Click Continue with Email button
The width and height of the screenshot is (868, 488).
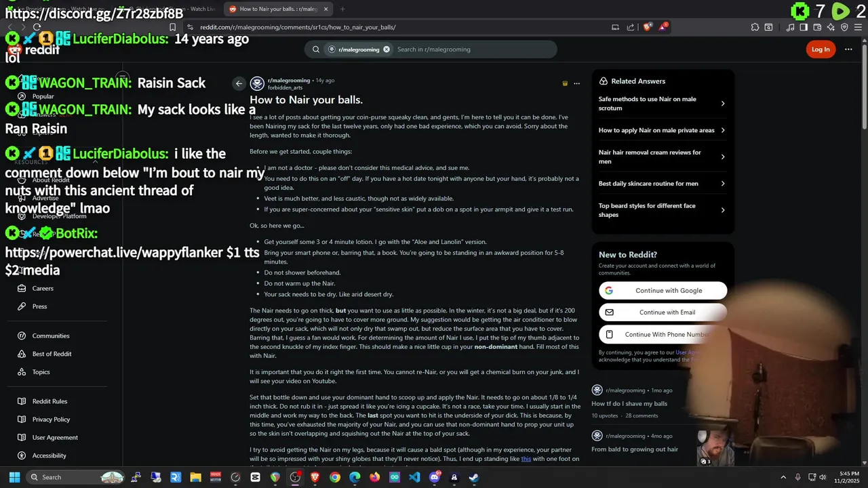tap(663, 312)
